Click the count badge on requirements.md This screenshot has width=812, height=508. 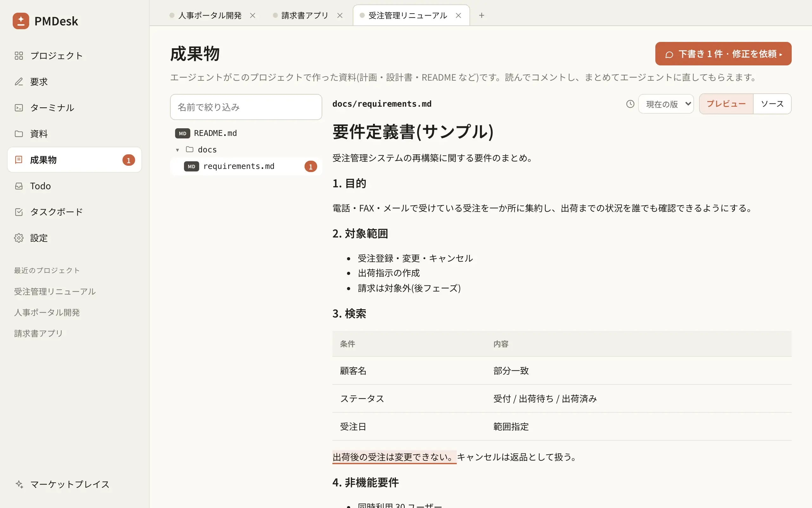click(x=311, y=166)
